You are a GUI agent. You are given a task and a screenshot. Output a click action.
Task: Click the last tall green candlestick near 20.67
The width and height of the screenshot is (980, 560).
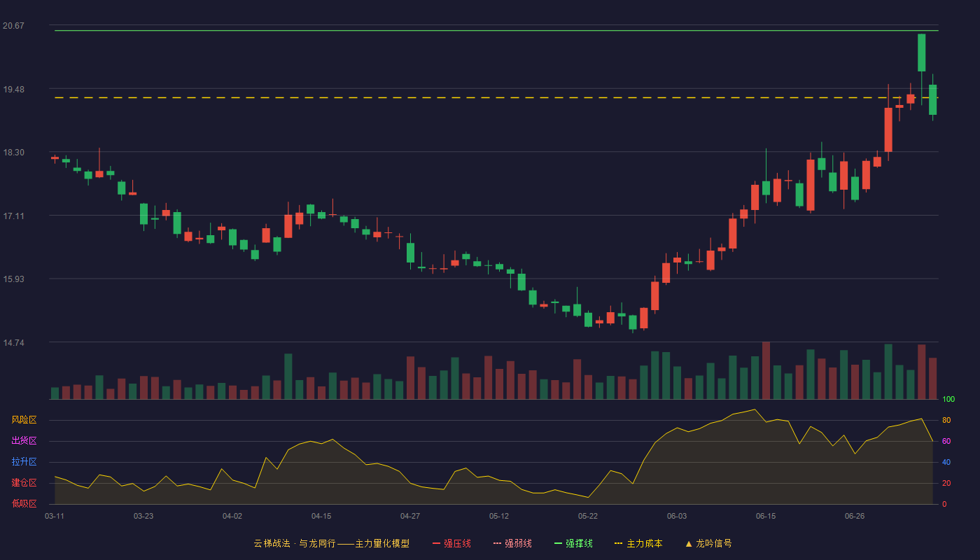tap(921, 52)
